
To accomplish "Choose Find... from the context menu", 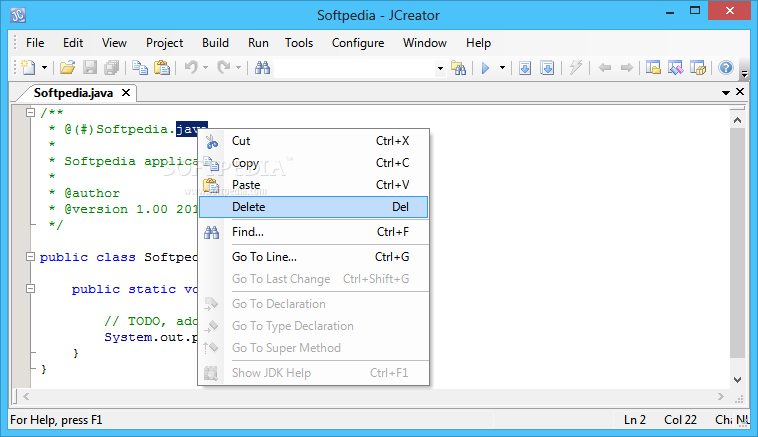I will pos(313,232).
